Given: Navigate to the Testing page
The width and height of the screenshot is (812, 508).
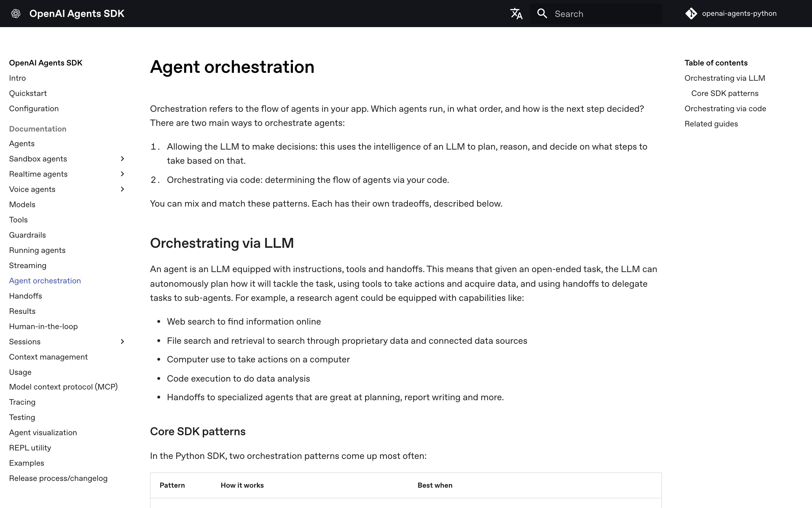Looking at the screenshot, I should (x=22, y=417).
